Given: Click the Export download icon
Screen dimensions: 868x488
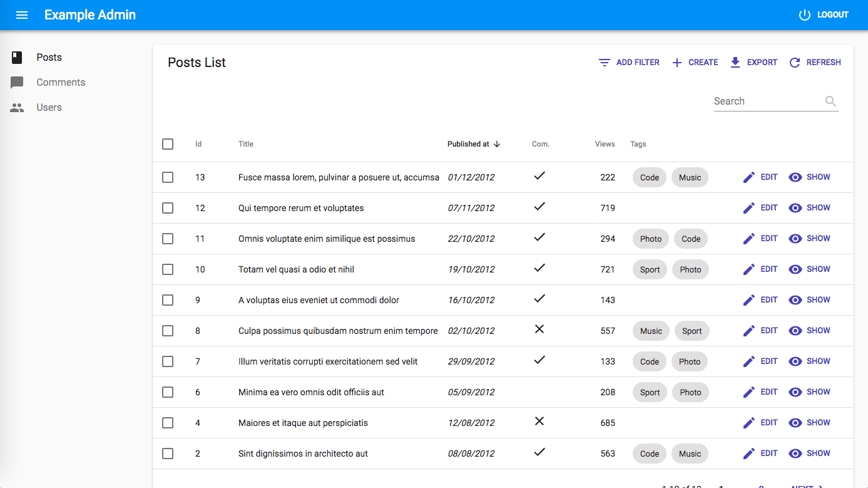Looking at the screenshot, I should click(x=735, y=63).
